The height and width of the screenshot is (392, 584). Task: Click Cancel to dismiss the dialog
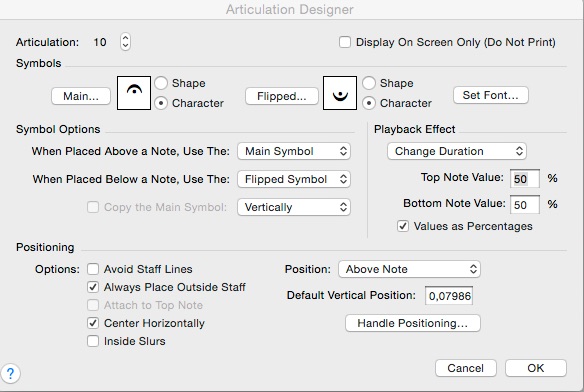pos(466,368)
